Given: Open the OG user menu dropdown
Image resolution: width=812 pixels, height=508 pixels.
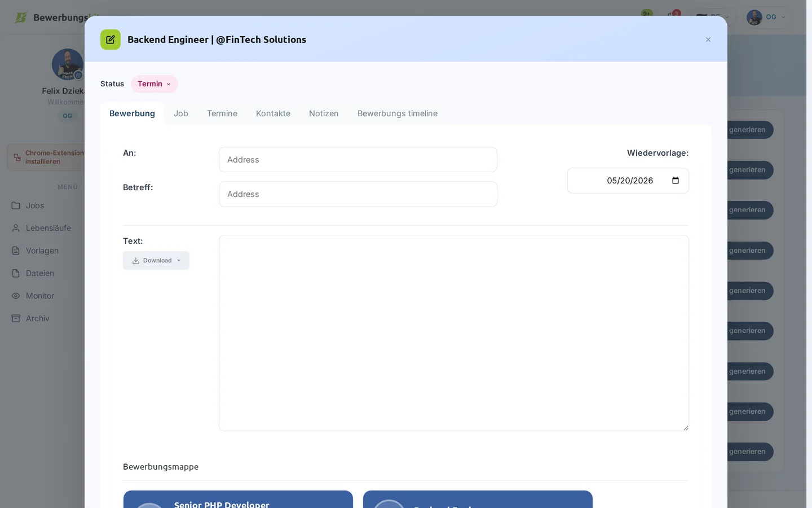Looking at the screenshot, I should click(768, 17).
